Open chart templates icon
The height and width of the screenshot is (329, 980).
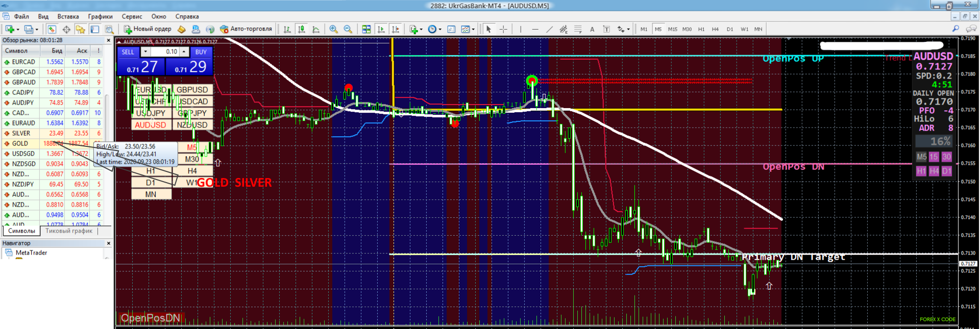[465, 29]
